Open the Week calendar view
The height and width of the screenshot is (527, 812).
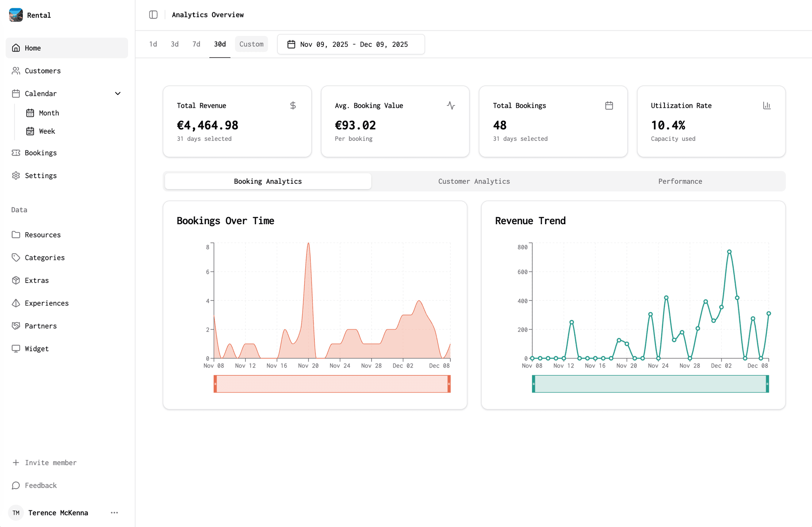(x=47, y=131)
